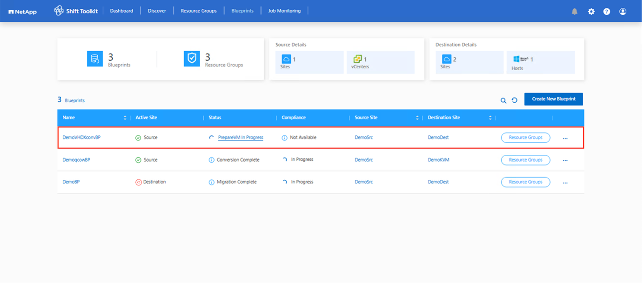Open more options for DemoVHDXconvBP row
The width and height of the screenshot is (644, 284).
tap(565, 138)
